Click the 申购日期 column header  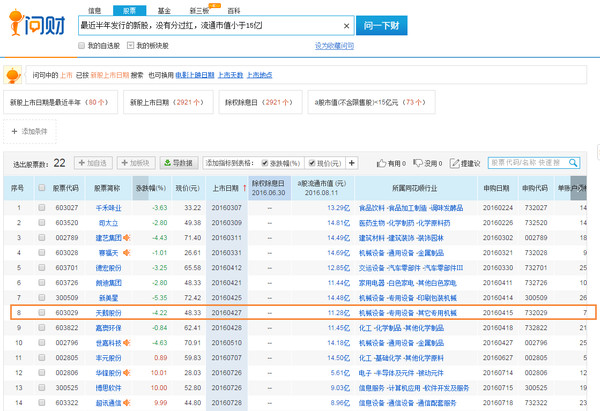click(x=496, y=188)
